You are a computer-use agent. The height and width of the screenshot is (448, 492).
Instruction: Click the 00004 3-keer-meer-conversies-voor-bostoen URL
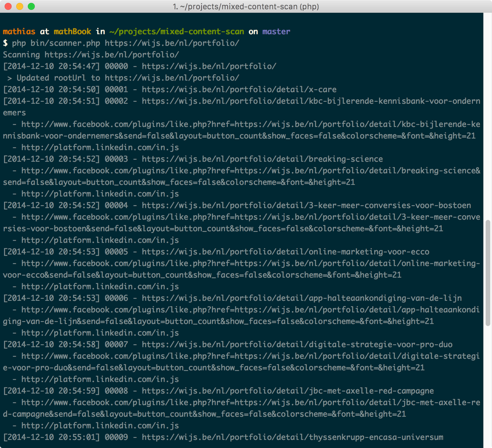pos(306,205)
